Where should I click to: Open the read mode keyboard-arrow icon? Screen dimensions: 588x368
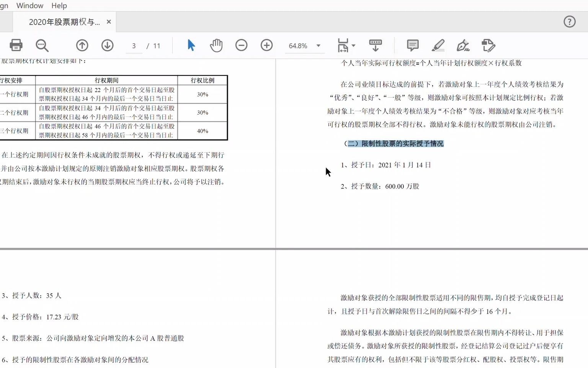[x=376, y=45]
